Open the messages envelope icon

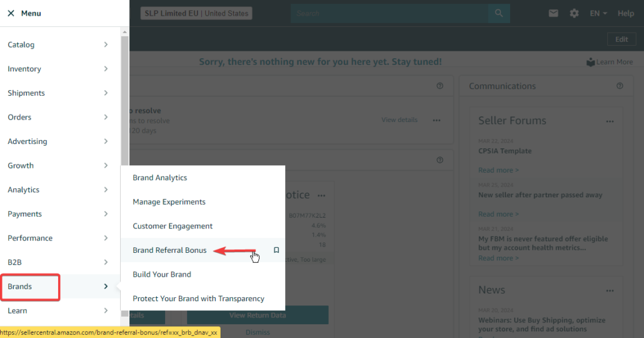[553, 13]
